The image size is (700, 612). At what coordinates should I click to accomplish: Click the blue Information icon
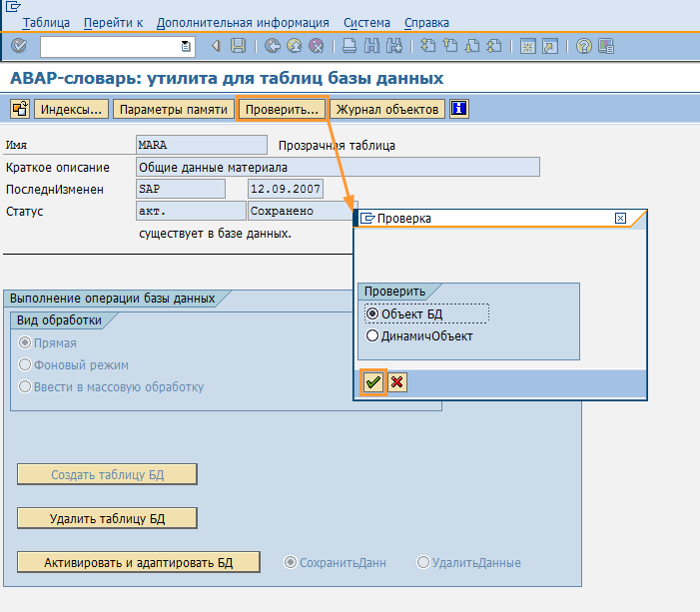coord(458,109)
